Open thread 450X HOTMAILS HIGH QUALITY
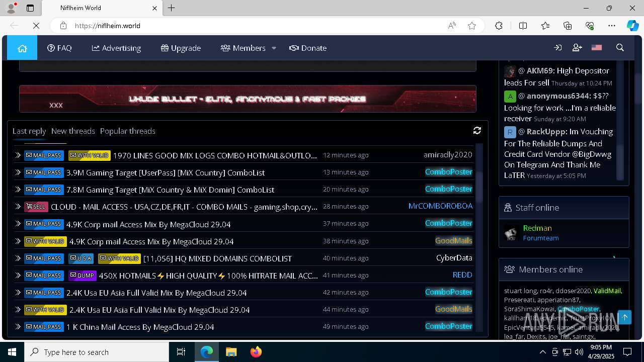Image resolution: width=644 pixels, height=362 pixels. 208,276
